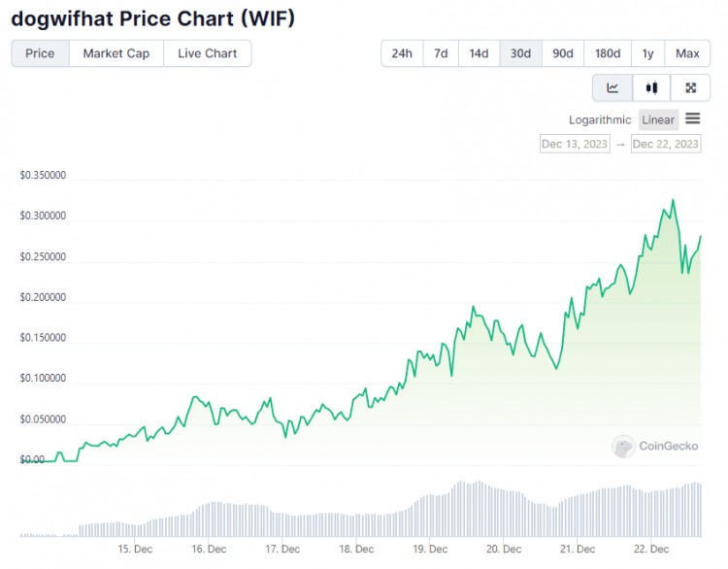This screenshot has width=728, height=569.
Task: Open the Live Chart tab
Action: click(208, 53)
